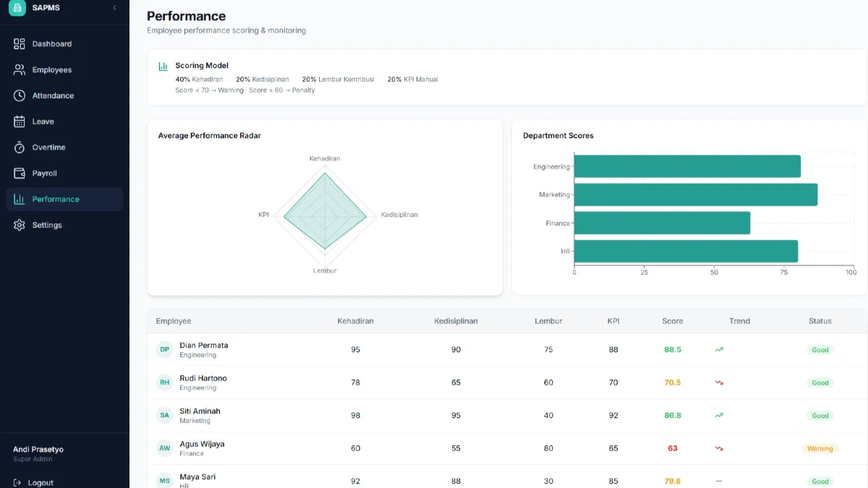Click the Warning status badge for Agus Wijaya

click(x=820, y=448)
